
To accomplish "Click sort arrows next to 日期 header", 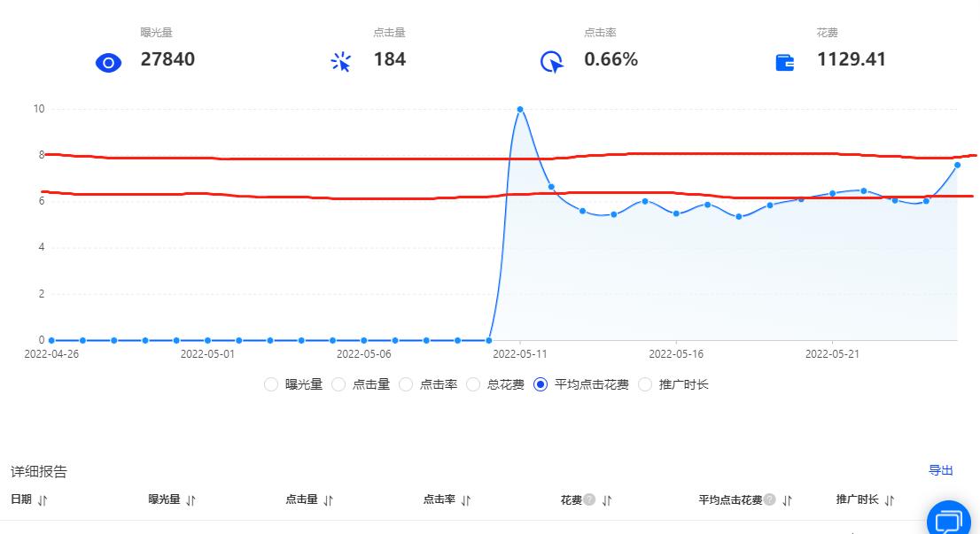I will click(43, 499).
